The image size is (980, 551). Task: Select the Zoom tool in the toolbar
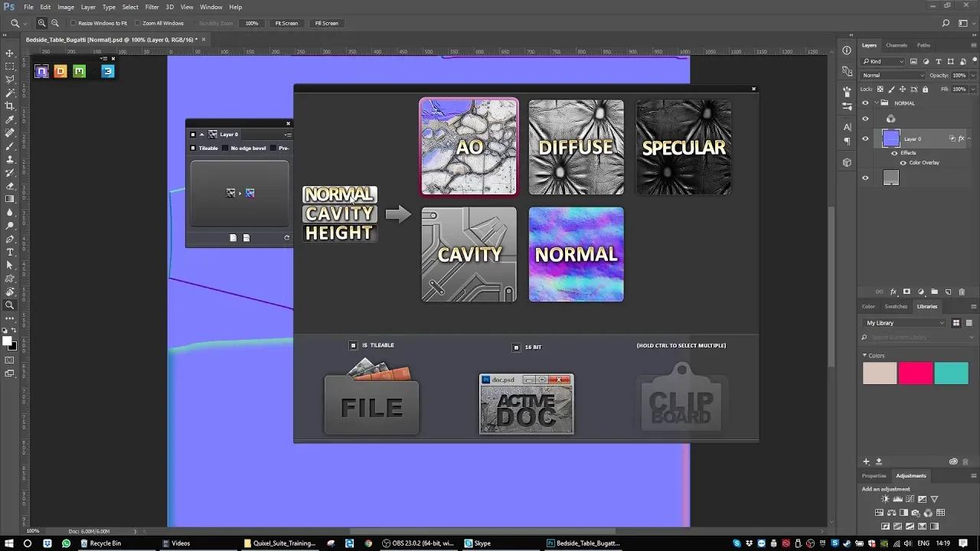[10, 305]
